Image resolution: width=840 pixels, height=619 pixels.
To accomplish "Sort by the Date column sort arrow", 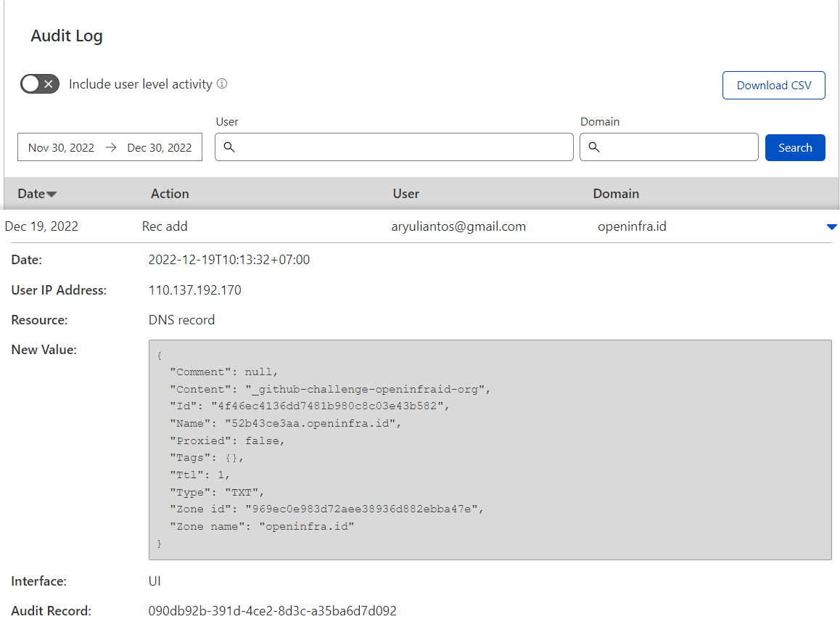I will click(52, 194).
